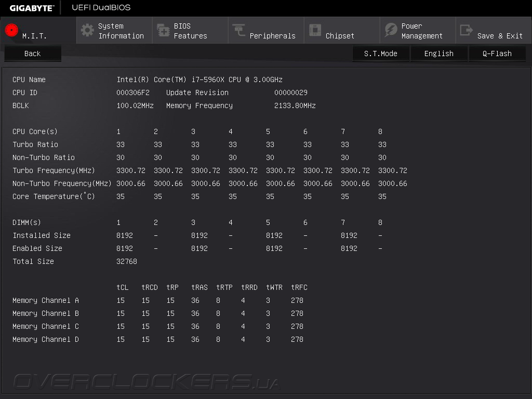Select the Memory Channel C row label
The height and width of the screenshot is (399, 532).
(46, 326)
